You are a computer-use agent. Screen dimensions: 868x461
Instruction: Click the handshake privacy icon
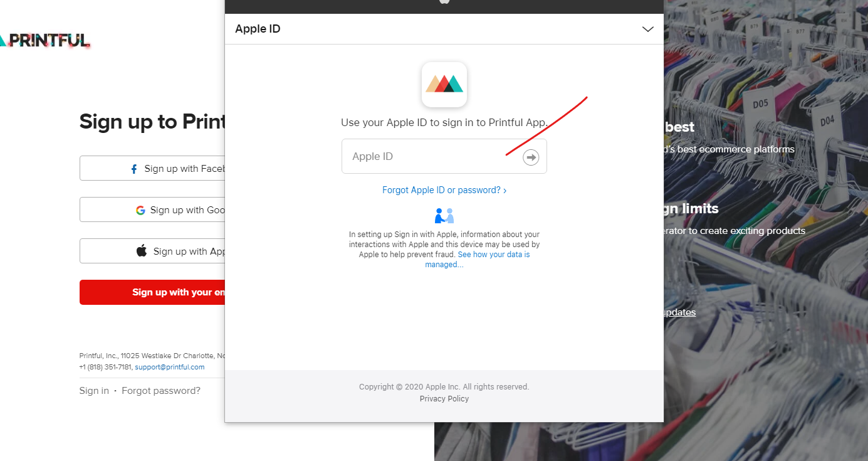444,216
